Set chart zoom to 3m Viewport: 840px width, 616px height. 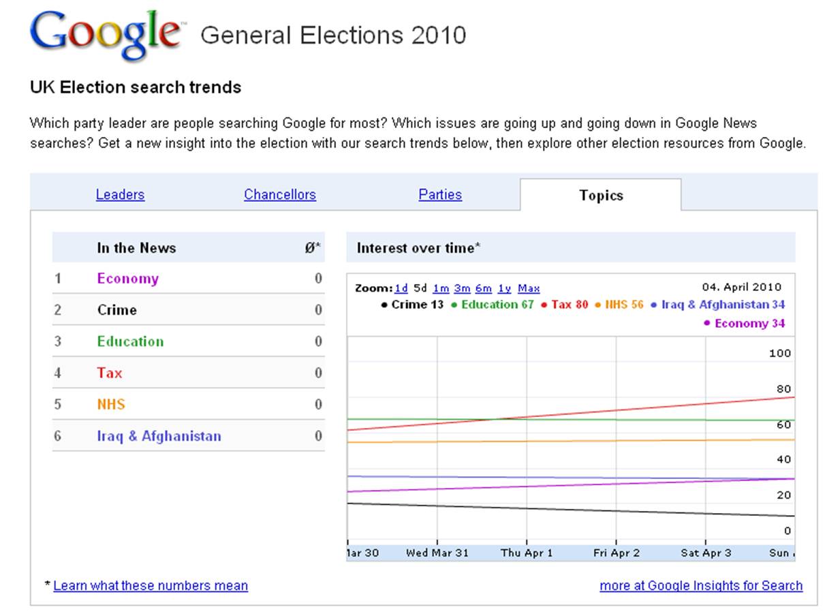point(462,288)
